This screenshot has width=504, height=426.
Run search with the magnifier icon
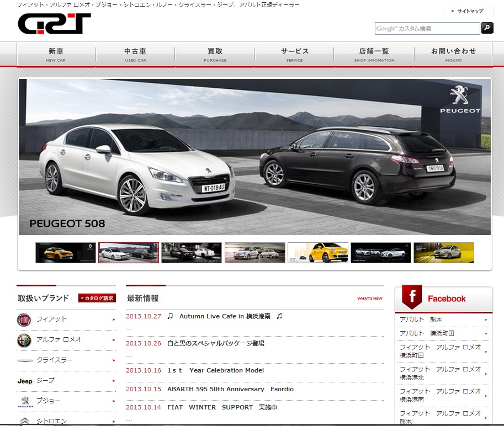[486, 28]
